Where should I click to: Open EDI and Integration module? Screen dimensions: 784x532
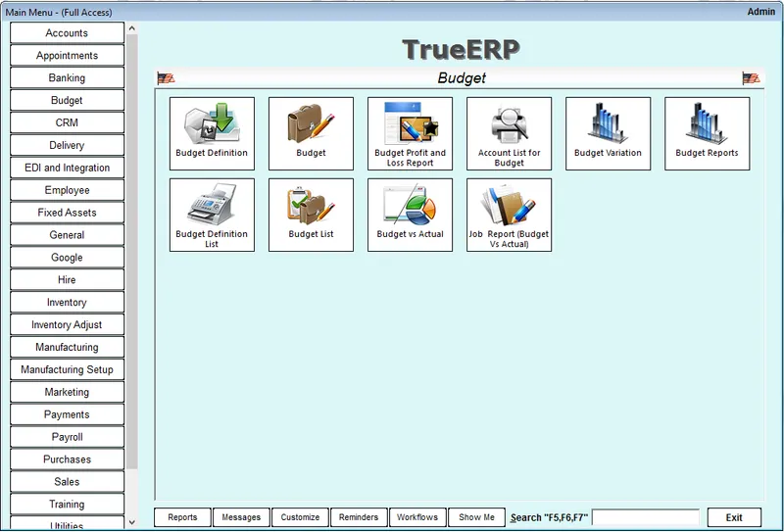[x=67, y=168]
